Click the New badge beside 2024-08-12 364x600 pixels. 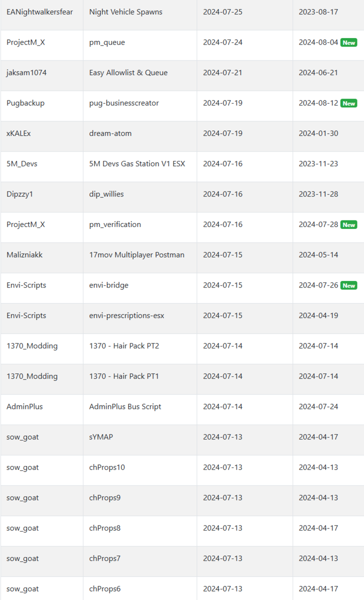coord(348,103)
